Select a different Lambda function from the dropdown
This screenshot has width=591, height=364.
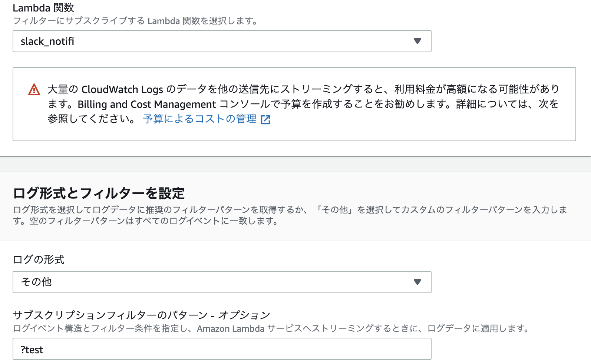[x=417, y=41]
